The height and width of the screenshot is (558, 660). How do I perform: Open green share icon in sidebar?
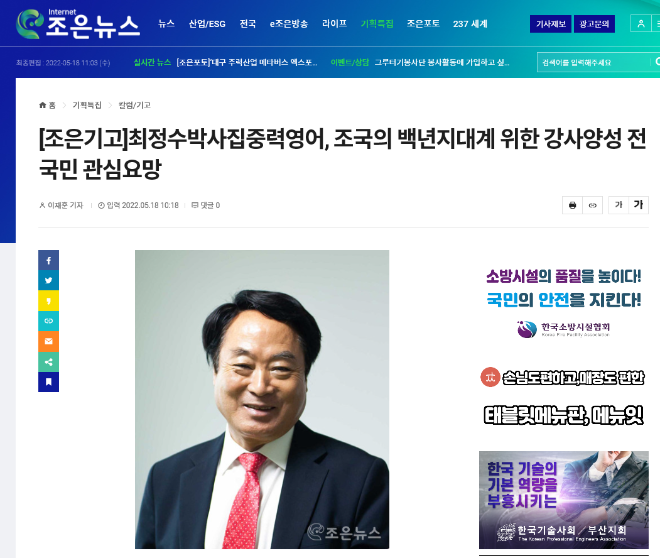(48, 362)
